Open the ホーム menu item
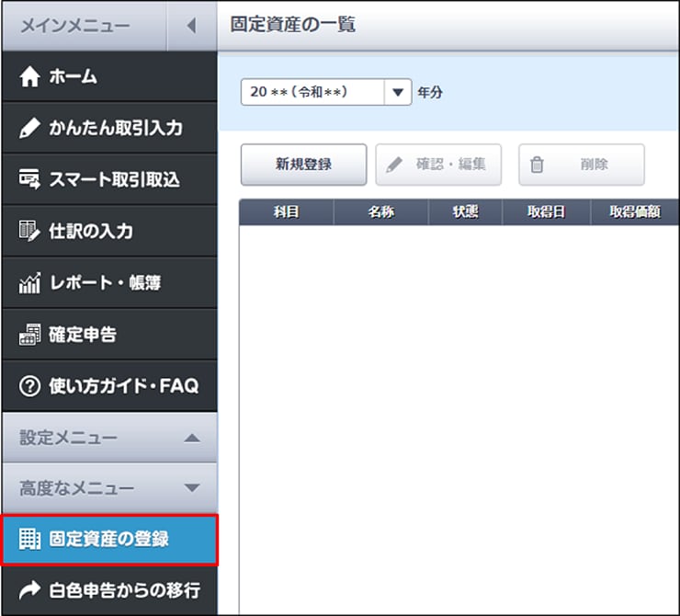 click(109, 77)
